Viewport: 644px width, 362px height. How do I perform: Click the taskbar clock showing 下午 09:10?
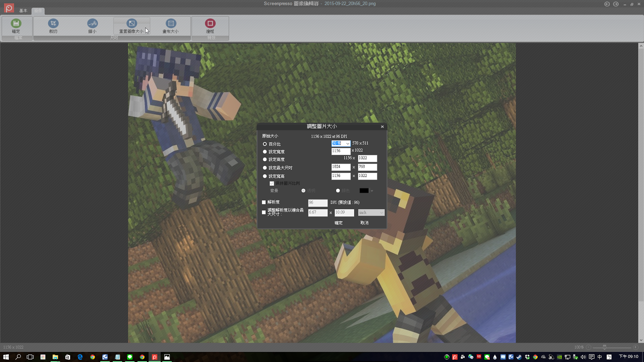(x=628, y=357)
